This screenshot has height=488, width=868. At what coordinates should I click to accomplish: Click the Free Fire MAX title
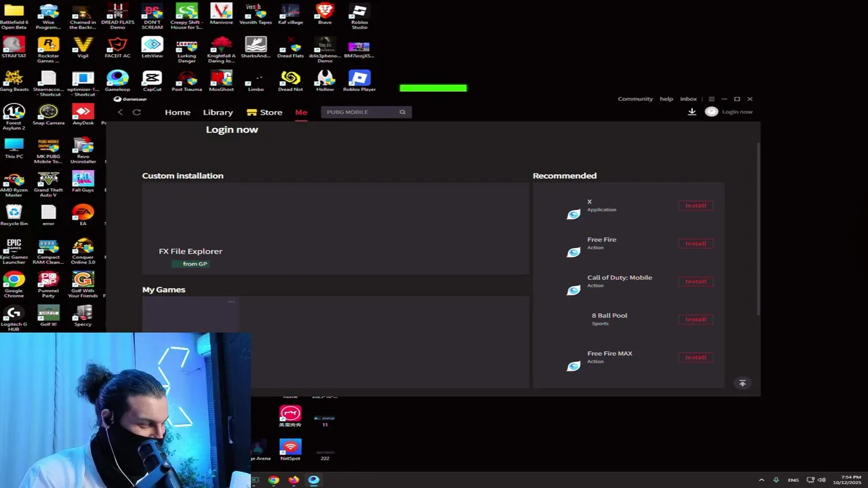(x=610, y=353)
